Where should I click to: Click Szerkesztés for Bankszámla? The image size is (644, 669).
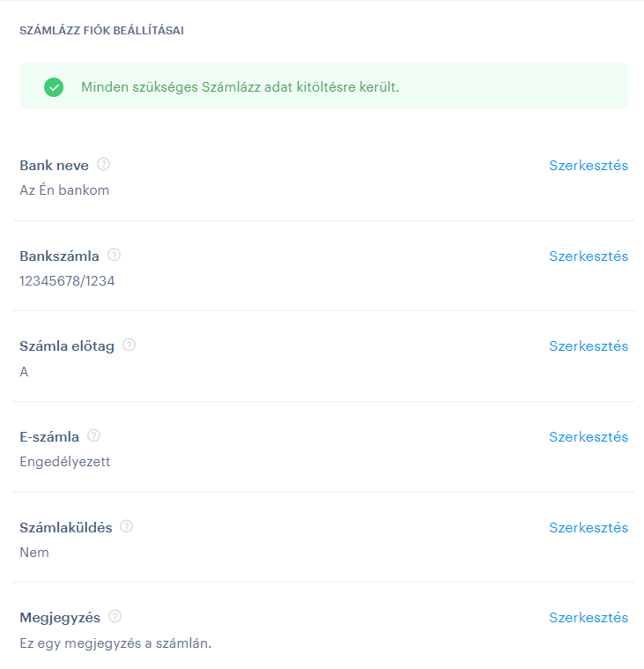(x=588, y=256)
